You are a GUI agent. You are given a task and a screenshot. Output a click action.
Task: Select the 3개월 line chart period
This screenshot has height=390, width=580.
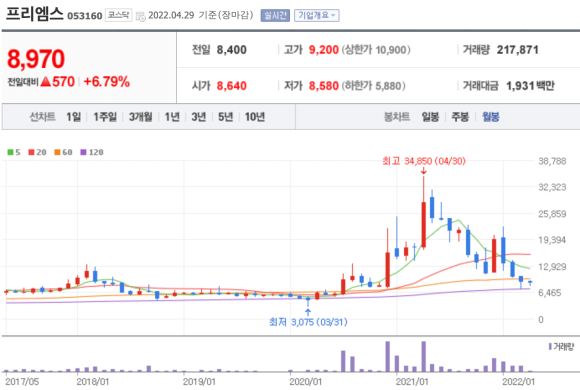pyautogui.click(x=141, y=117)
